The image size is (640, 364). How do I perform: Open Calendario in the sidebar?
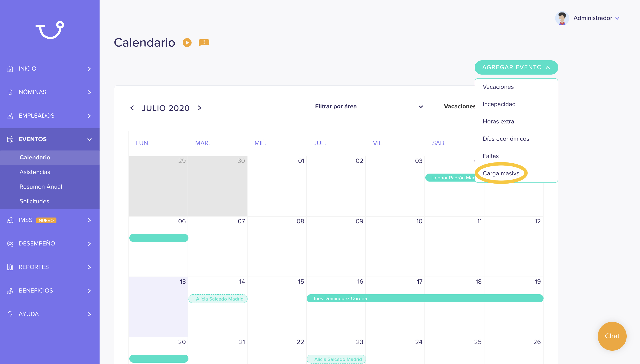(50, 158)
